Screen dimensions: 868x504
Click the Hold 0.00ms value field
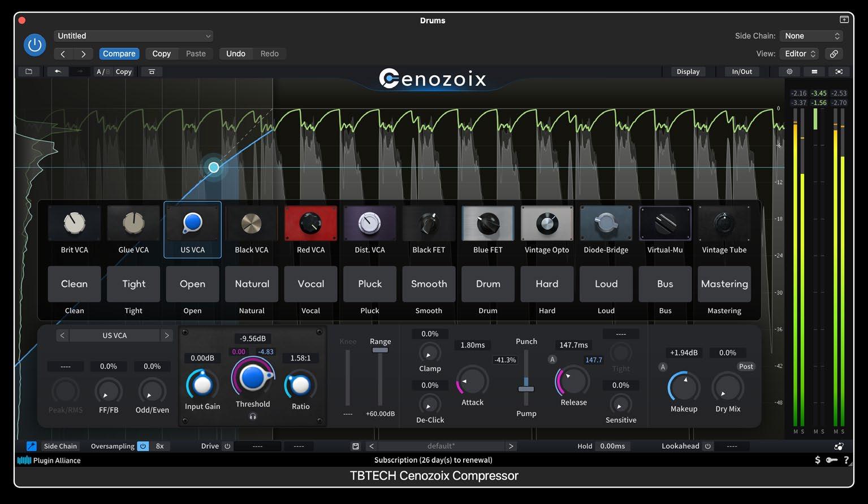(612, 446)
